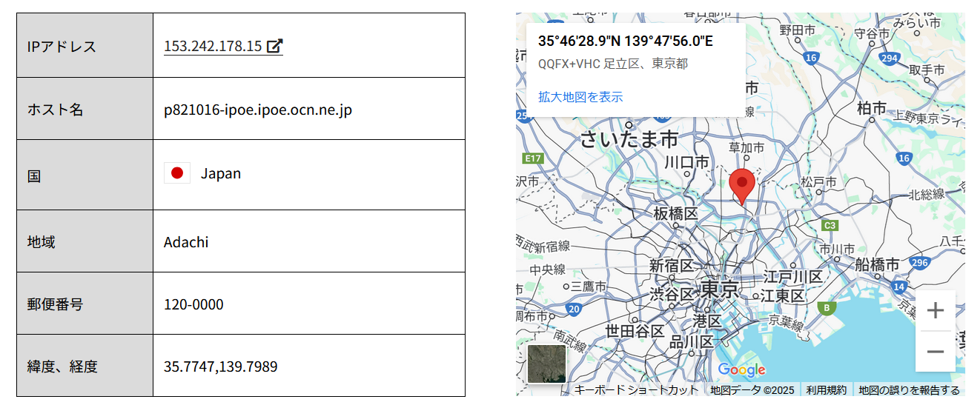The height and width of the screenshot is (405, 980).
Task: Click the 世田谷区 label on the map
Action: pos(635,330)
